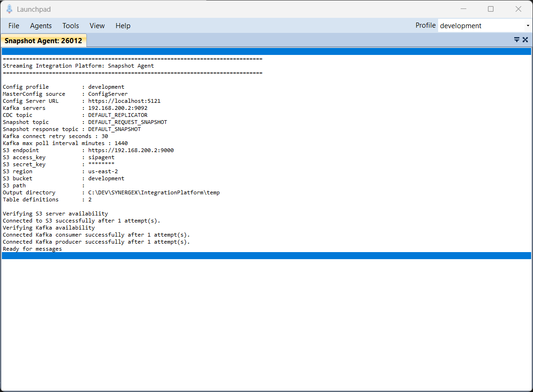533x392 pixels.
Task: Click the Launchpad window title text
Action: (34, 9)
